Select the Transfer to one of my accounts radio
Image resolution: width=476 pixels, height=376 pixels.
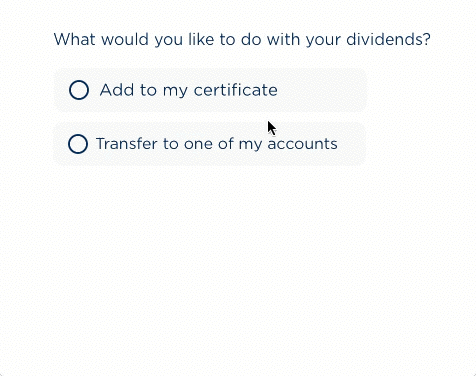pyautogui.click(x=78, y=144)
